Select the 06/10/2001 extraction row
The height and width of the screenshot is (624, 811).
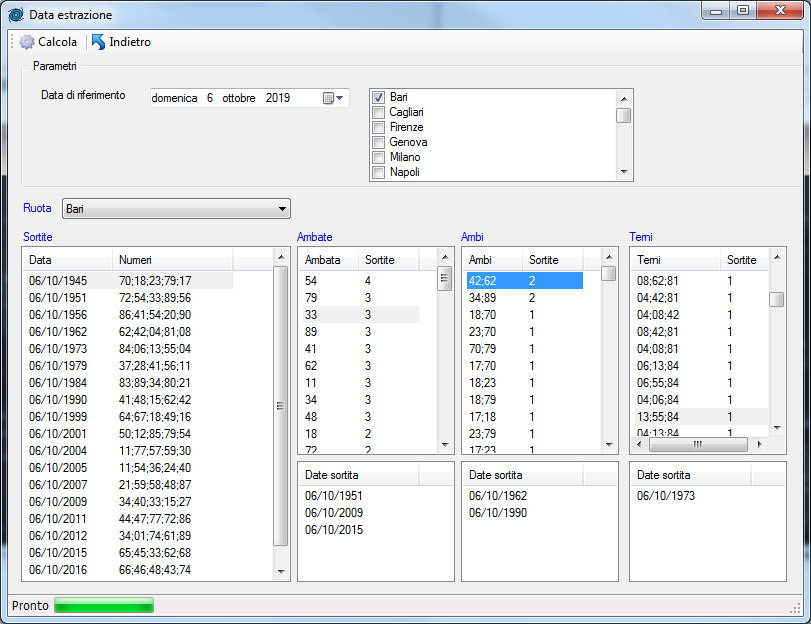tap(129, 434)
